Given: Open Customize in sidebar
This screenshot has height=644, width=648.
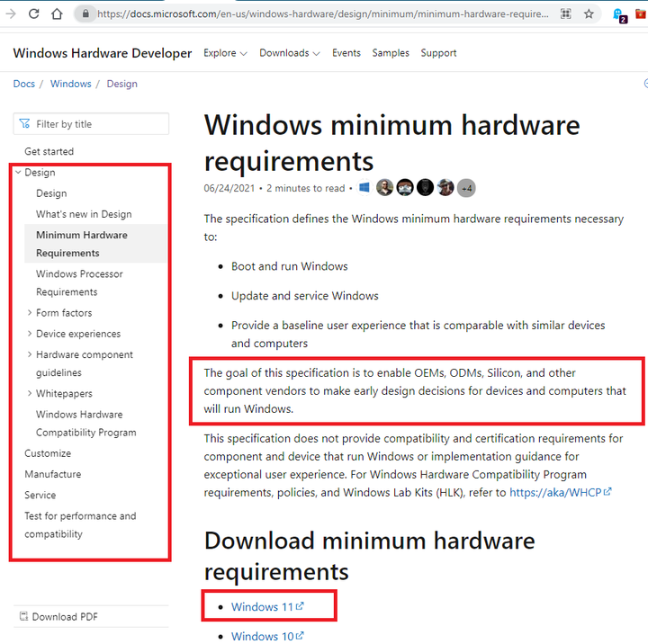Looking at the screenshot, I should (x=48, y=453).
